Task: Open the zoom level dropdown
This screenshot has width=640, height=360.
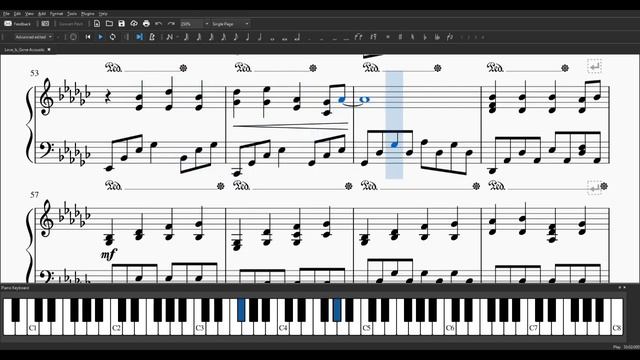Action: pyautogui.click(x=207, y=24)
